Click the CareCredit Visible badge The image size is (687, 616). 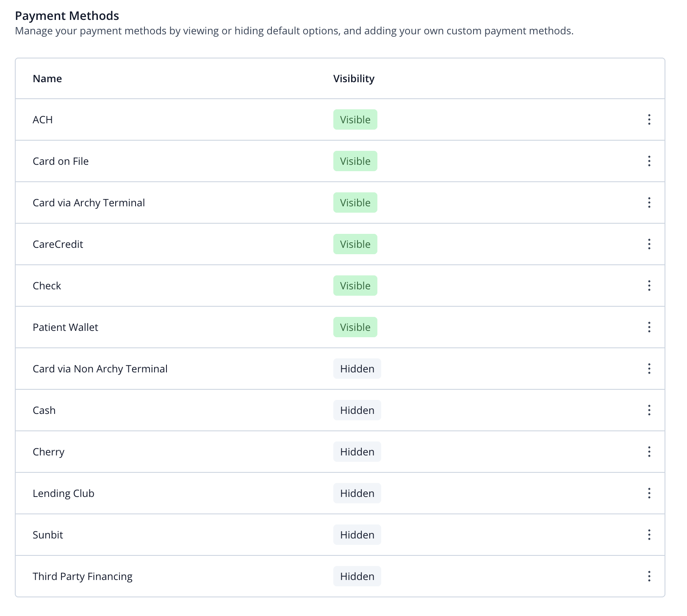click(x=355, y=244)
